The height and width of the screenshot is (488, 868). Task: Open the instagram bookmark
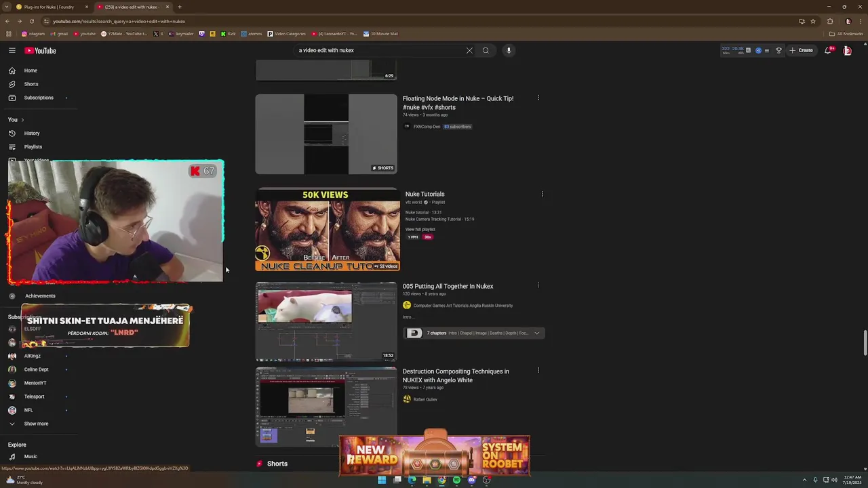33,34
